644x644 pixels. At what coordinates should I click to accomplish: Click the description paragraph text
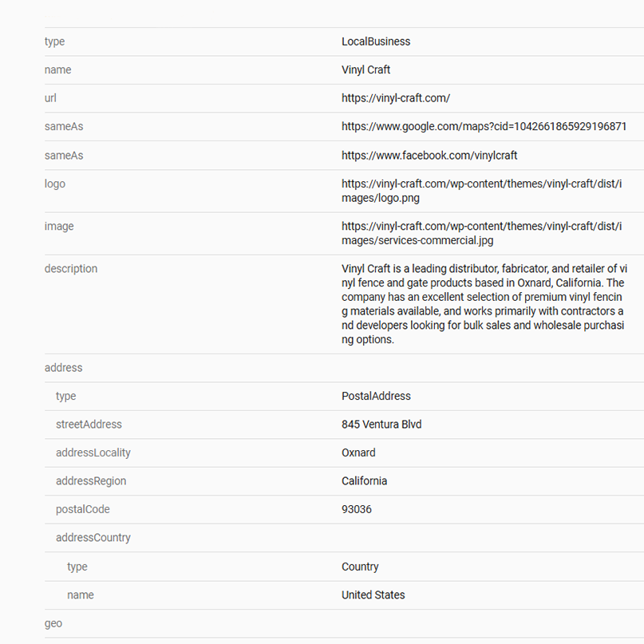(x=484, y=304)
